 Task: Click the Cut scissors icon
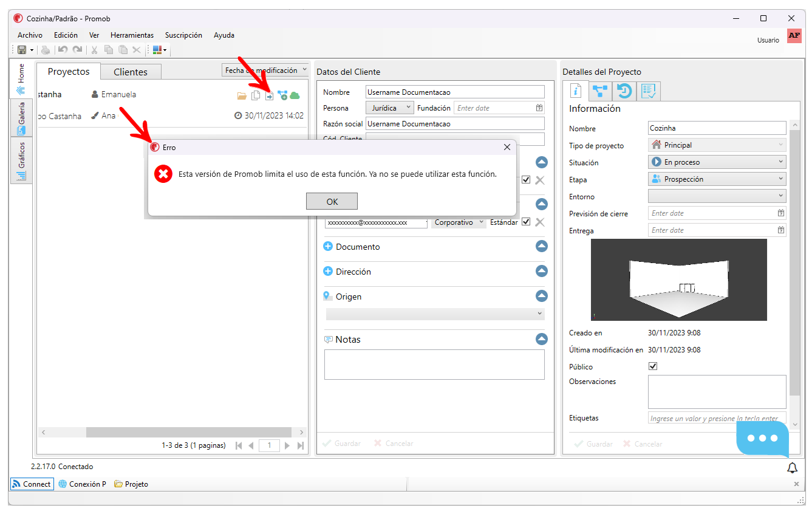click(x=95, y=50)
